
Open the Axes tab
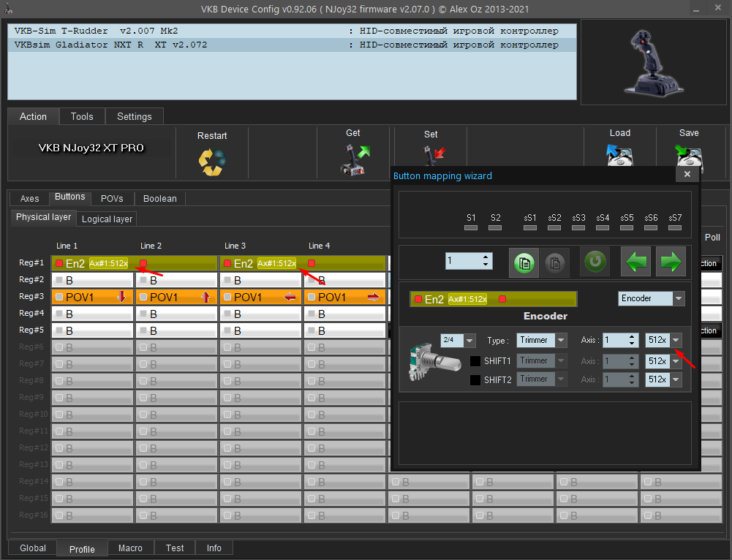(29, 198)
